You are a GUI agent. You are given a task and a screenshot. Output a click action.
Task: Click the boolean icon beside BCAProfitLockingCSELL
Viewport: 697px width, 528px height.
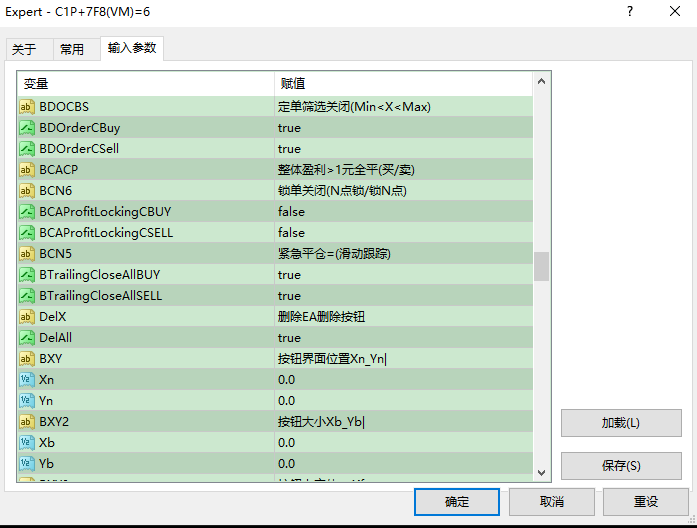27,232
